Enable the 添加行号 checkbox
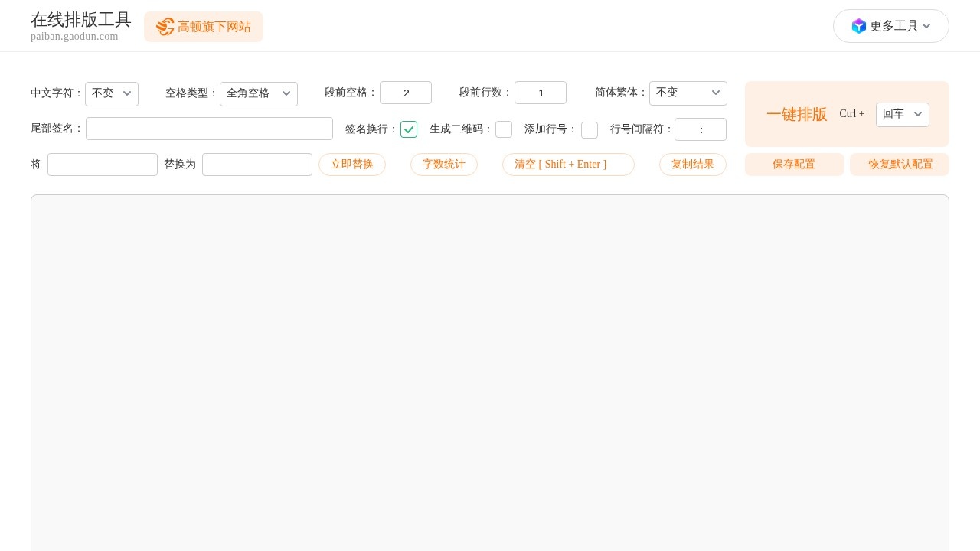The width and height of the screenshot is (980, 551). pos(590,129)
